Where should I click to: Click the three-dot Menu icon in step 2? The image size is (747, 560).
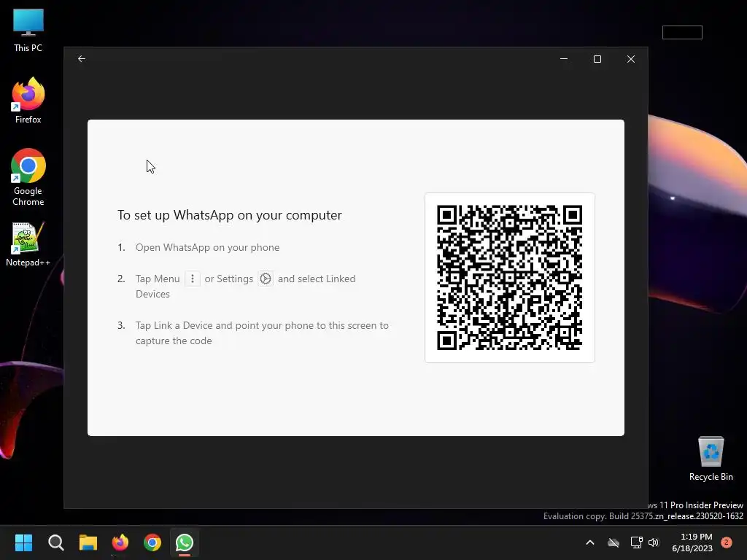(x=193, y=279)
